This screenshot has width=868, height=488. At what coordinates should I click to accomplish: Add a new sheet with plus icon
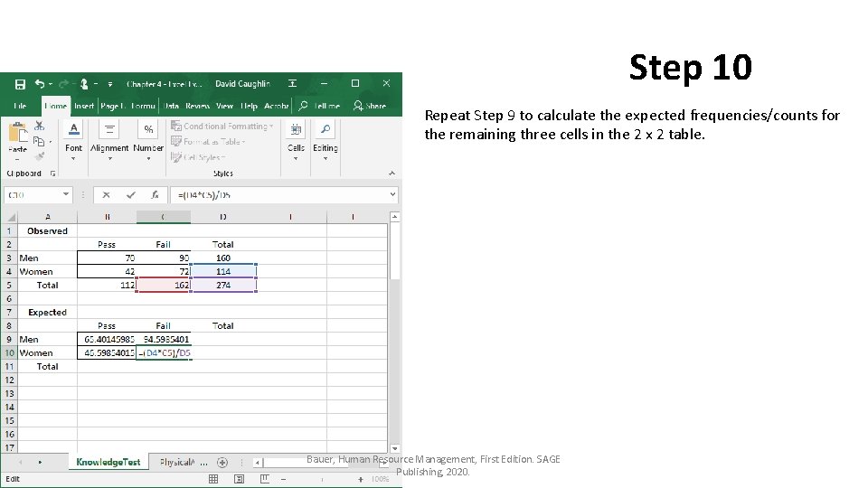pyautogui.click(x=222, y=462)
